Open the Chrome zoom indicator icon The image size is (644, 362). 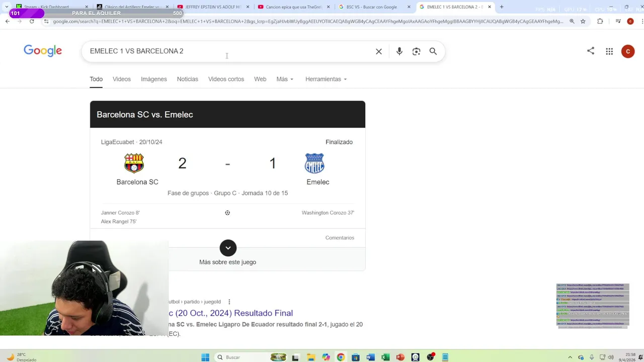coord(572,21)
